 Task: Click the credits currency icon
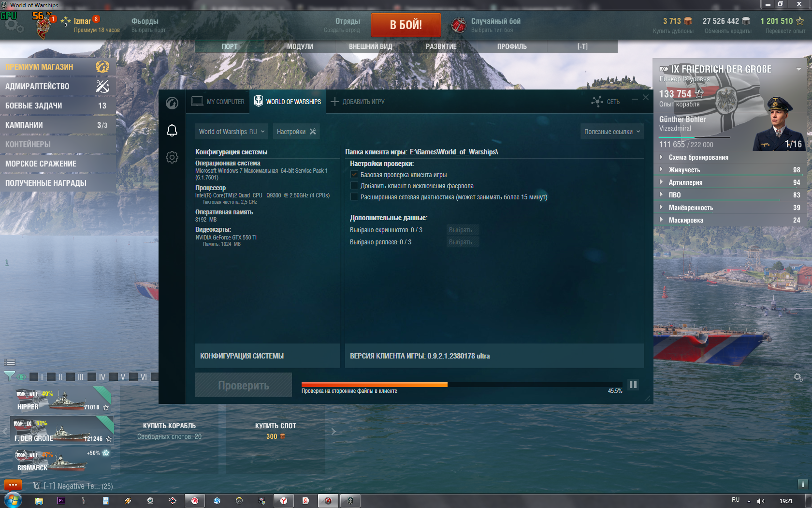click(746, 21)
